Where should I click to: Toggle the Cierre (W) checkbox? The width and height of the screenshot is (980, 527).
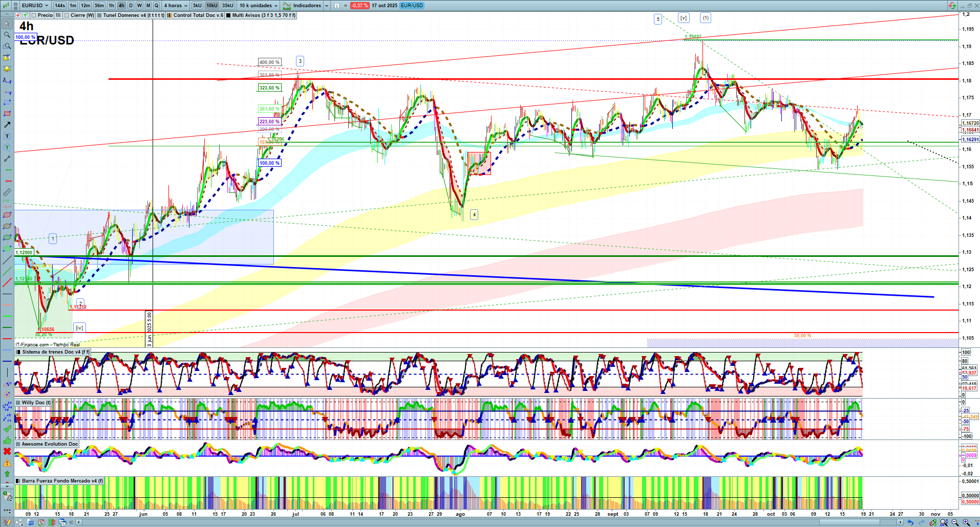click(x=67, y=15)
